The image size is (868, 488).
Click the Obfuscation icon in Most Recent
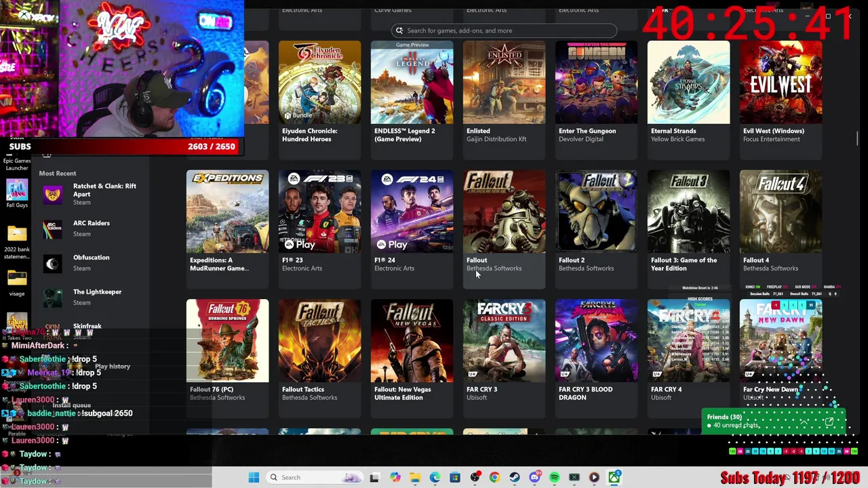pyautogui.click(x=53, y=264)
